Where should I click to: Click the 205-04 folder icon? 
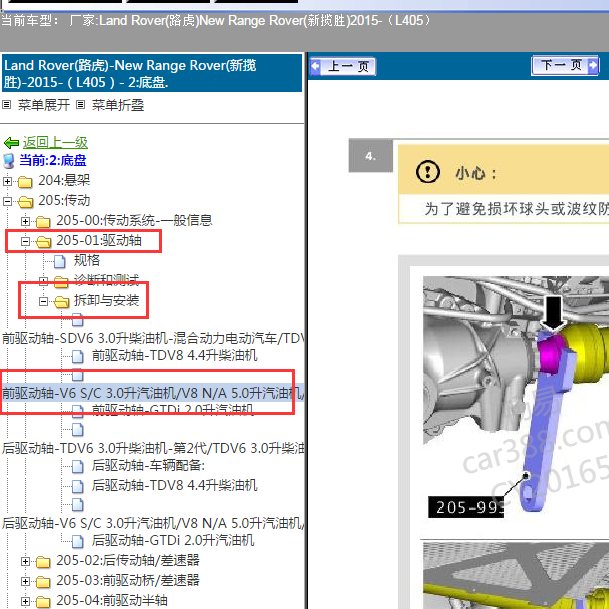pyautogui.click(x=43, y=602)
